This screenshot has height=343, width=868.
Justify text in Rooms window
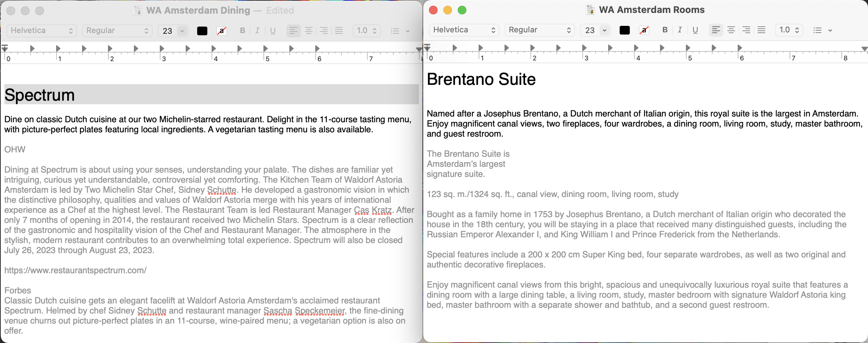pyautogui.click(x=761, y=30)
